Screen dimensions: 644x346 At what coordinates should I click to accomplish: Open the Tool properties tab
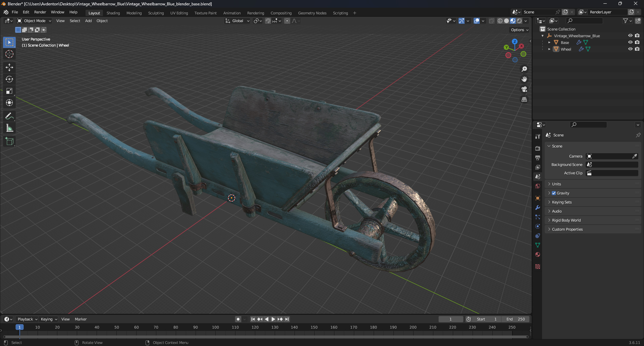(x=538, y=136)
